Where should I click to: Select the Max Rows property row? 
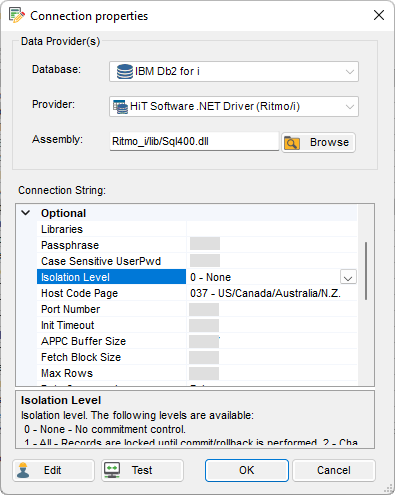click(197, 373)
